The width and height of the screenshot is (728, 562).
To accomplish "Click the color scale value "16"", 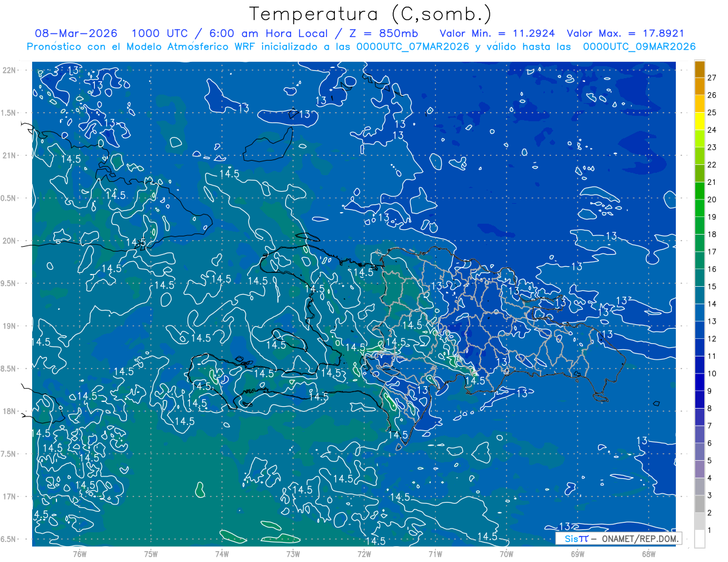I will point(712,269).
